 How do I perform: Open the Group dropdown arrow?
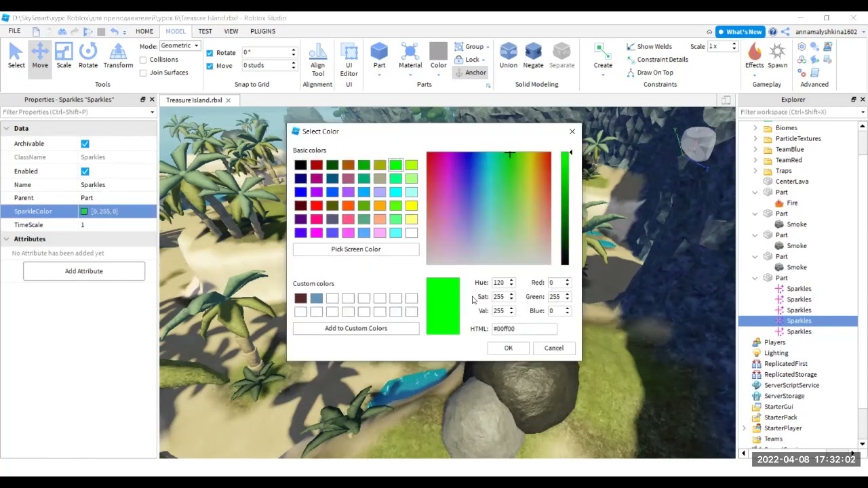[x=489, y=47]
